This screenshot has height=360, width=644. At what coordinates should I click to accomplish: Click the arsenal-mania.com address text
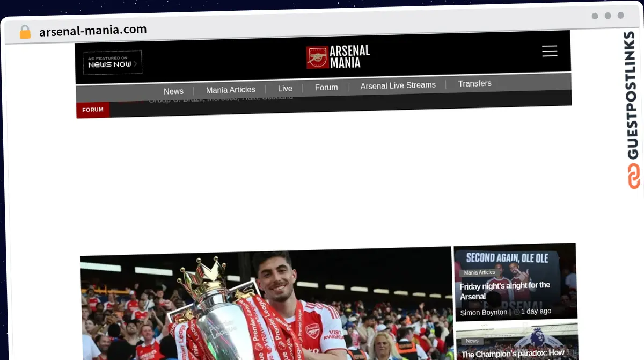point(93,30)
